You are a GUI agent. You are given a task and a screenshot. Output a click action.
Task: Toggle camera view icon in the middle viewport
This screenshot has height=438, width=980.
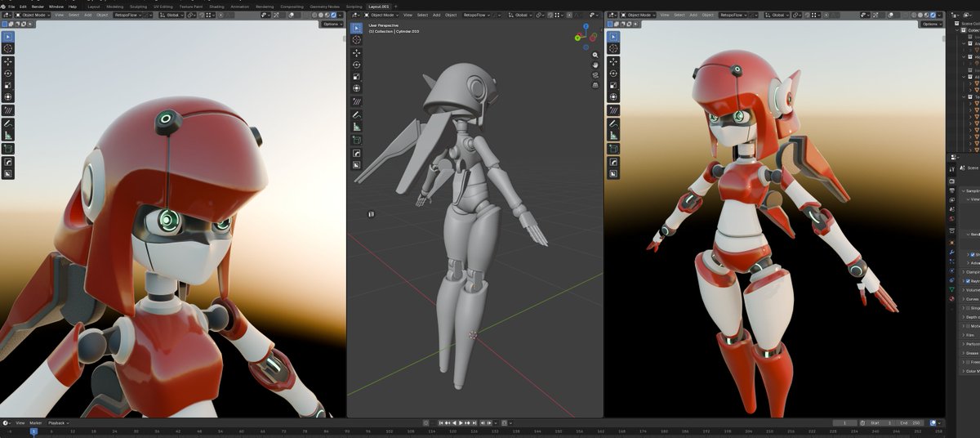pos(595,74)
